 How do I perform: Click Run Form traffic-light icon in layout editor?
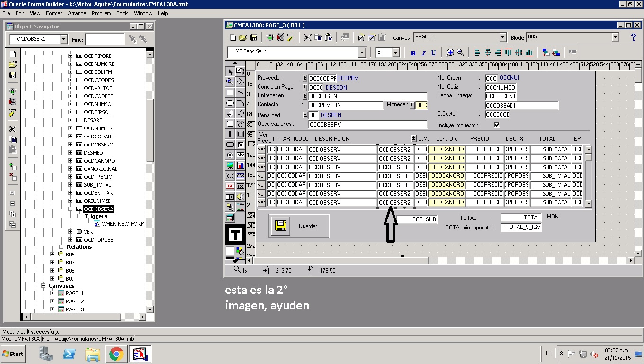[270, 37]
